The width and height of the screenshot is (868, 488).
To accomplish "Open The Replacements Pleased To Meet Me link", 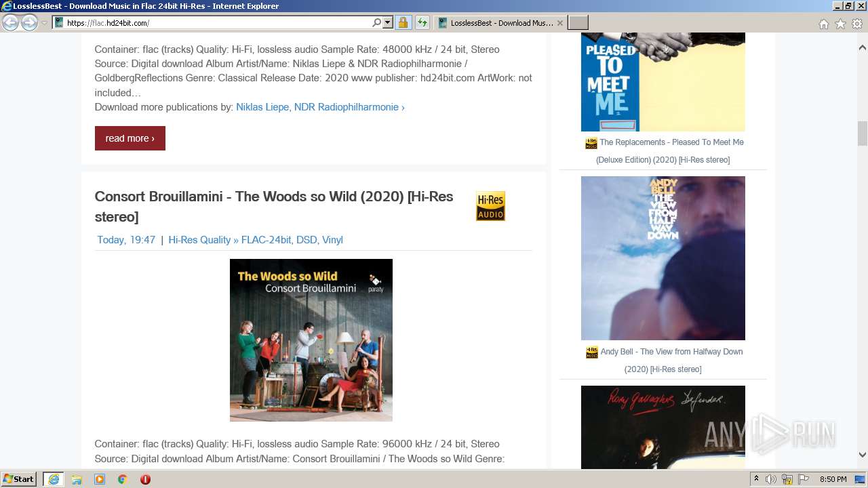I will (x=670, y=151).
